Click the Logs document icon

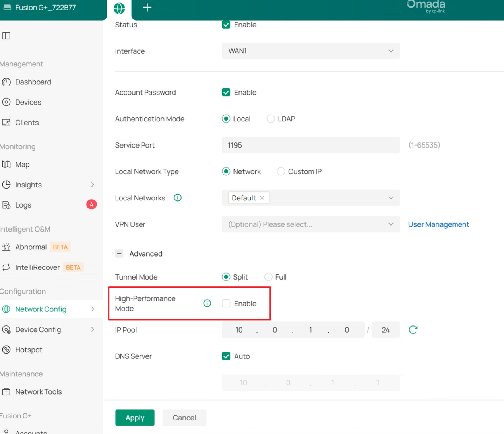(x=6, y=205)
